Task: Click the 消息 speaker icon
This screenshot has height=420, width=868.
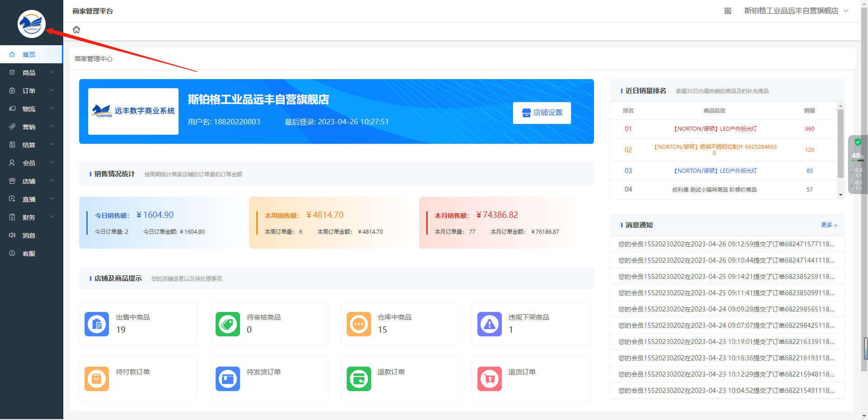Action: (x=12, y=236)
